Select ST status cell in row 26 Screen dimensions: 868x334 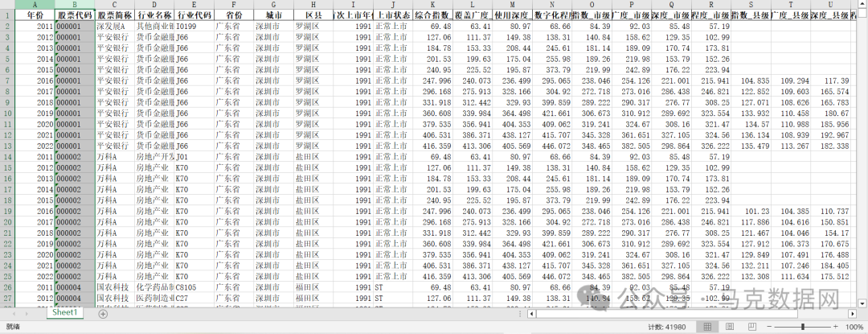pos(394,288)
